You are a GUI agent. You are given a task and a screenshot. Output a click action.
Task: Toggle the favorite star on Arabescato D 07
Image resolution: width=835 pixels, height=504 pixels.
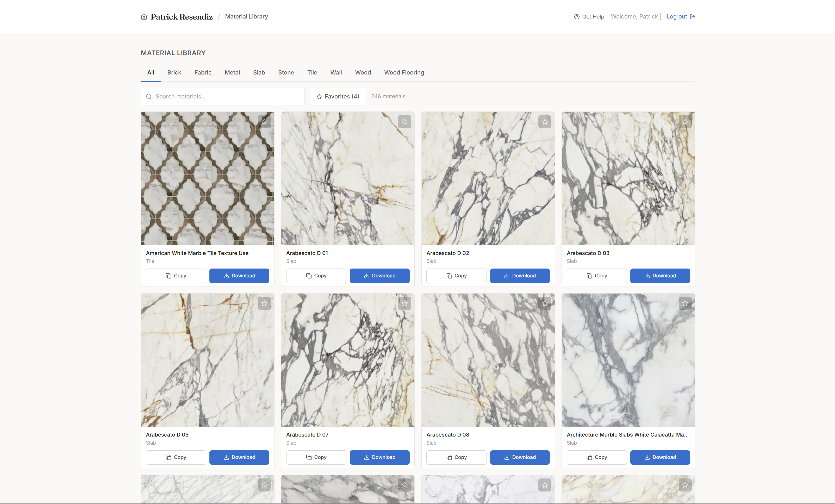coord(404,303)
